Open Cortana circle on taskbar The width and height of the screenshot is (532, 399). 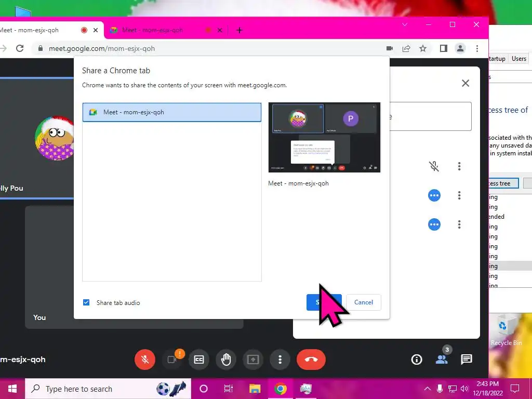tap(204, 389)
